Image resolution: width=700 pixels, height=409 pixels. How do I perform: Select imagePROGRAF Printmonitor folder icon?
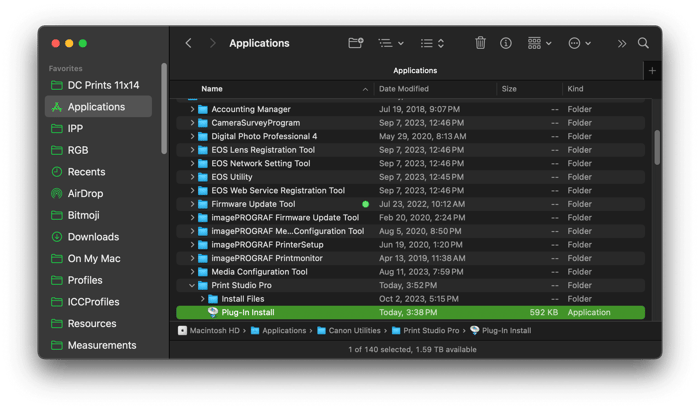(203, 258)
